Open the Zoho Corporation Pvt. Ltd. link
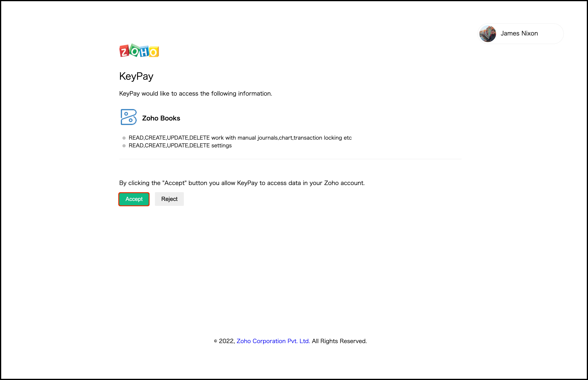Viewport: 588px width, 380px height. 273,341
